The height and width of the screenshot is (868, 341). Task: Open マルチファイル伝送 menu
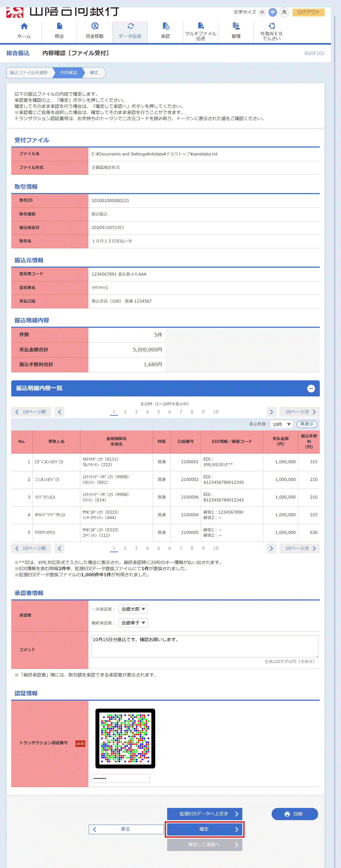201,32
